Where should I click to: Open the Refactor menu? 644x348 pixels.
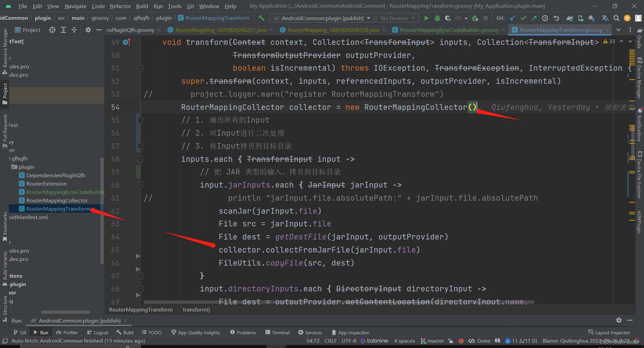tap(120, 6)
